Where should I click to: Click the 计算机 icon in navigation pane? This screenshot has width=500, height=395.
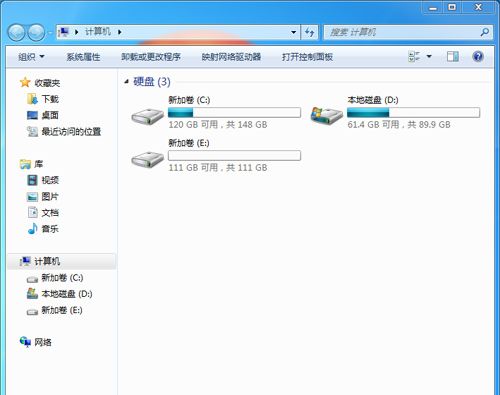(x=25, y=261)
